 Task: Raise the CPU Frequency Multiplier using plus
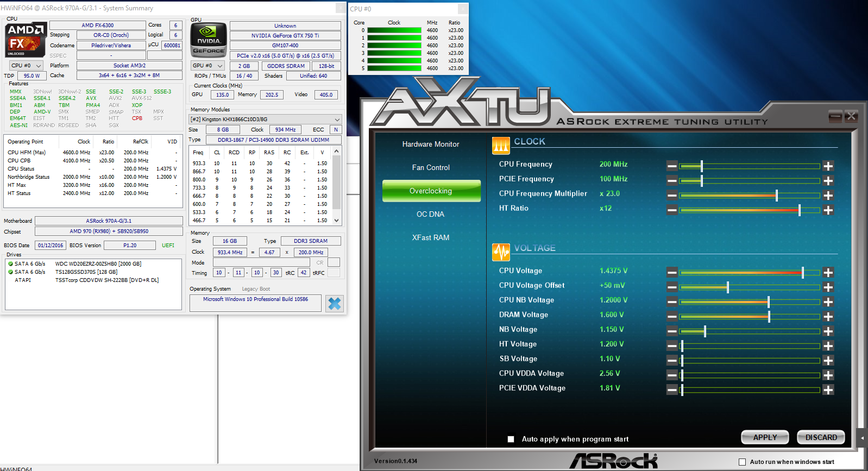click(x=828, y=195)
